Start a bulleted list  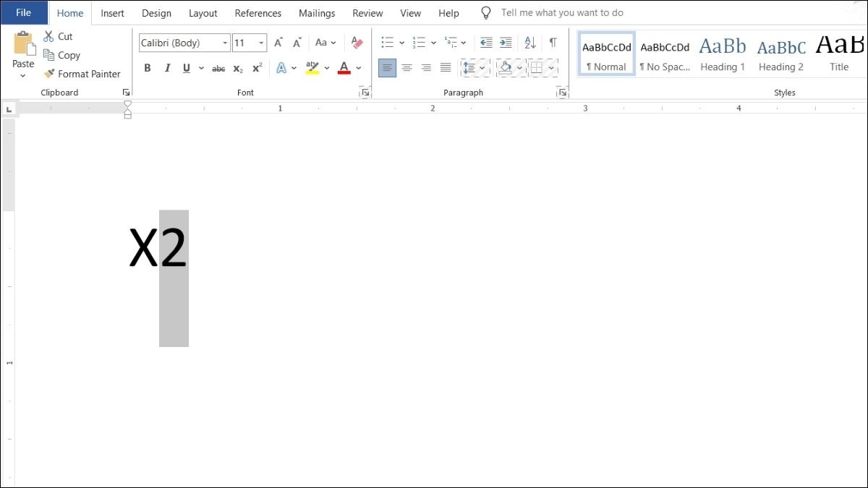click(388, 43)
